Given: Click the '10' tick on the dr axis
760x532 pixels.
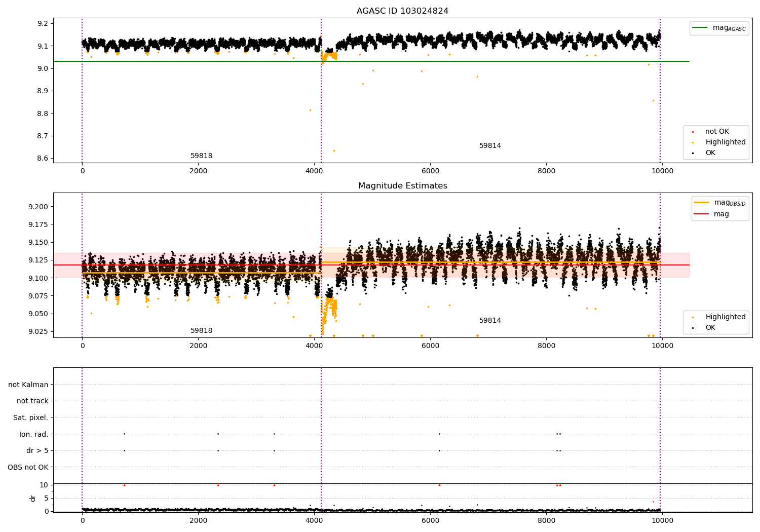Looking at the screenshot, I should click(44, 485).
